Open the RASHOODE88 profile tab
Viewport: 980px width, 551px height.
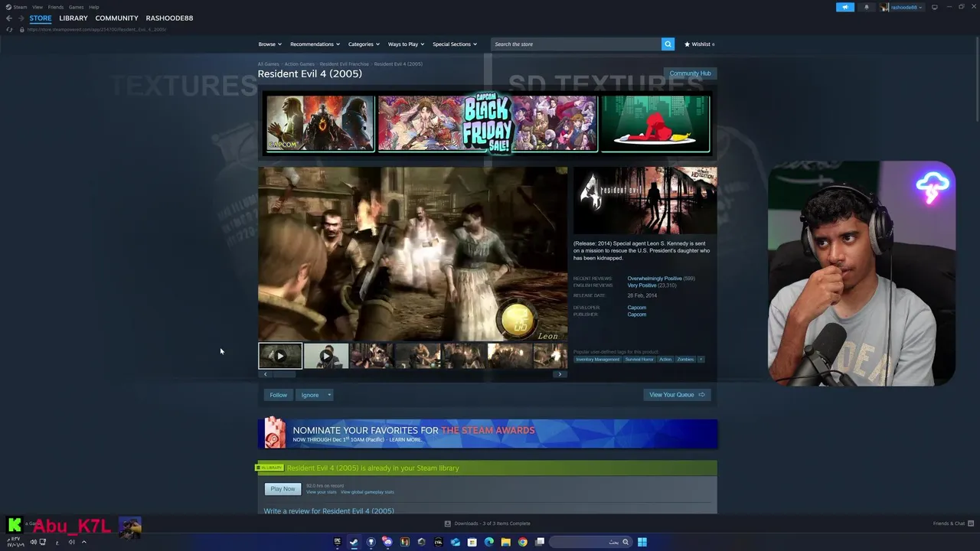click(169, 18)
